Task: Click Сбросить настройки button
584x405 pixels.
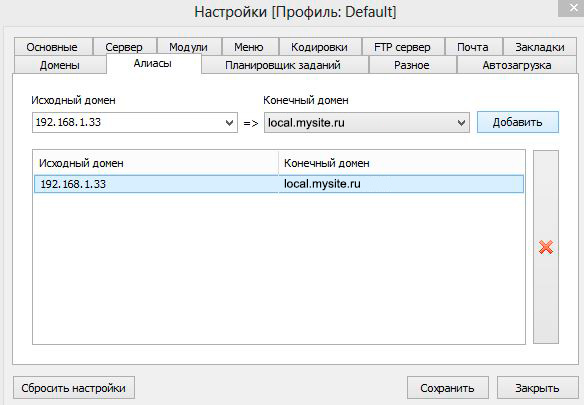Action: pos(74,388)
